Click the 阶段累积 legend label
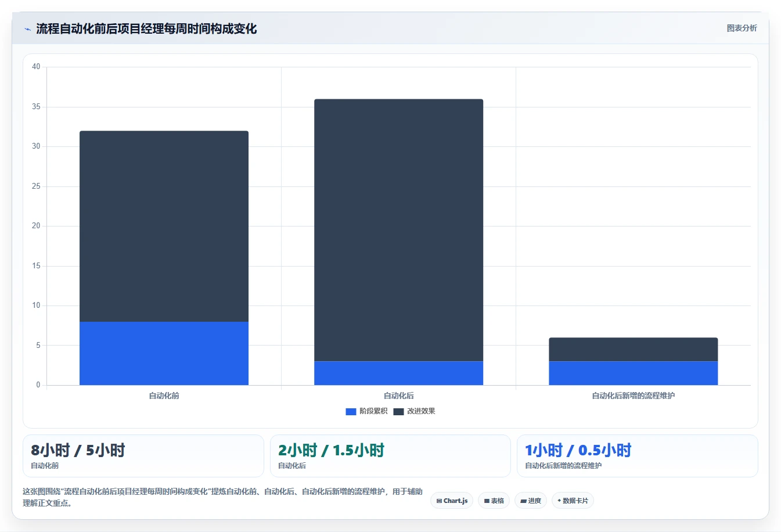Screen dimensions: 781x532 373,411
